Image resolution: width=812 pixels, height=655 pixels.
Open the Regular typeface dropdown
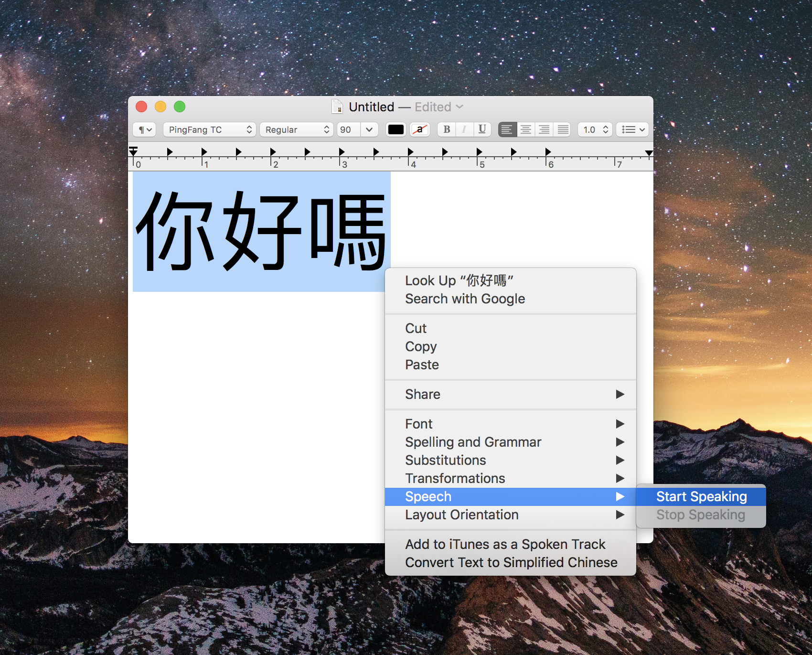point(296,129)
